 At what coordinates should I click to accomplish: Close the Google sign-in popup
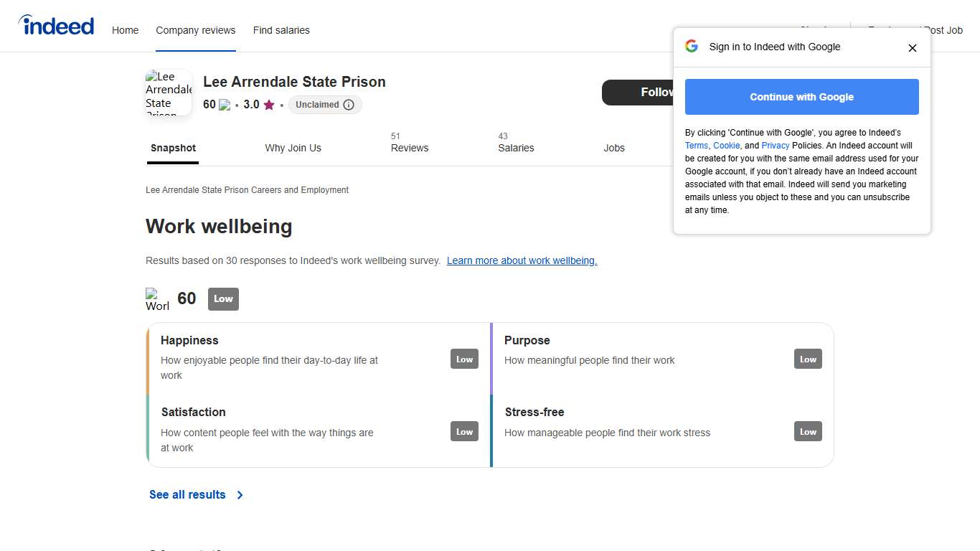[x=912, y=48]
